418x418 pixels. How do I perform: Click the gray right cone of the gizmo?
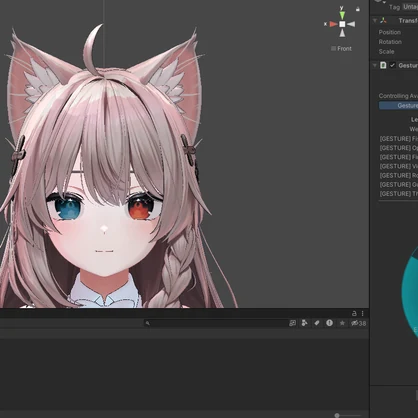tap(351, 24)
